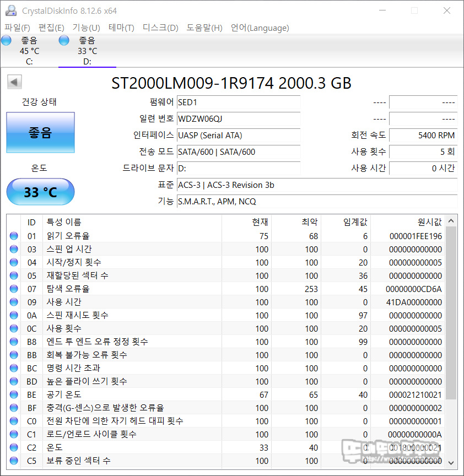The height and width of the screenshot is (476, 464).
Task: Click the D: drive blue status orb
Action: pos(64,40)
